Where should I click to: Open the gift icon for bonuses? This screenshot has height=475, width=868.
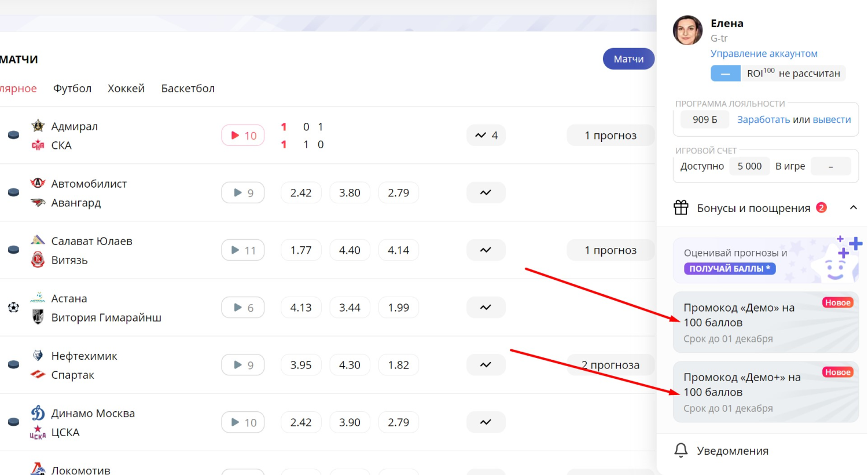pos(681,207)
